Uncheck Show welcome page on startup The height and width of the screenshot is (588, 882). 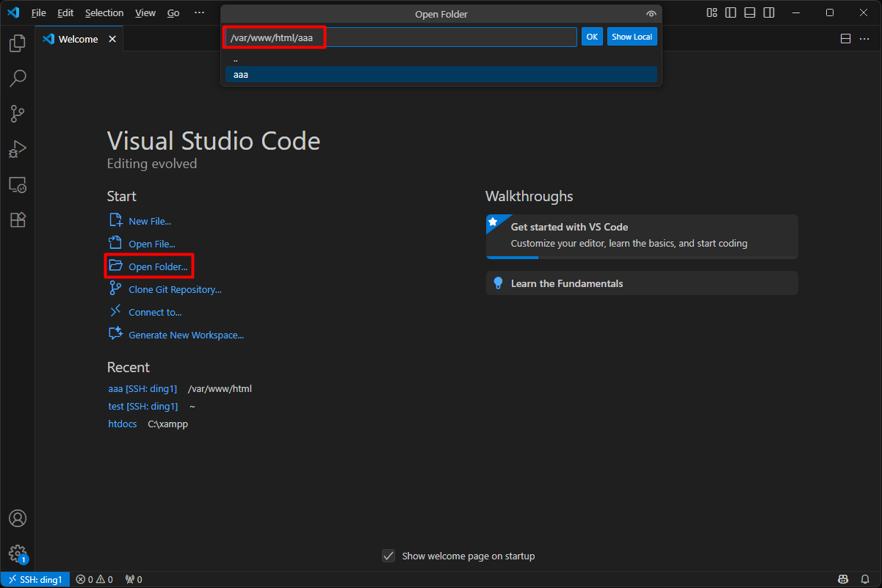click(x=389, y=556)
